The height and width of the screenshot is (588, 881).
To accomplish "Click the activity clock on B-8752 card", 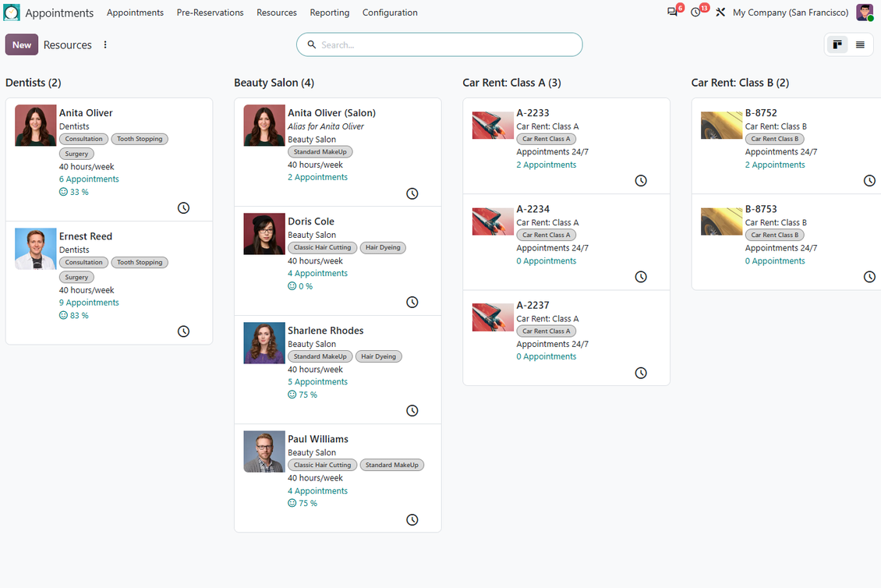I will [x=869, y=180].
